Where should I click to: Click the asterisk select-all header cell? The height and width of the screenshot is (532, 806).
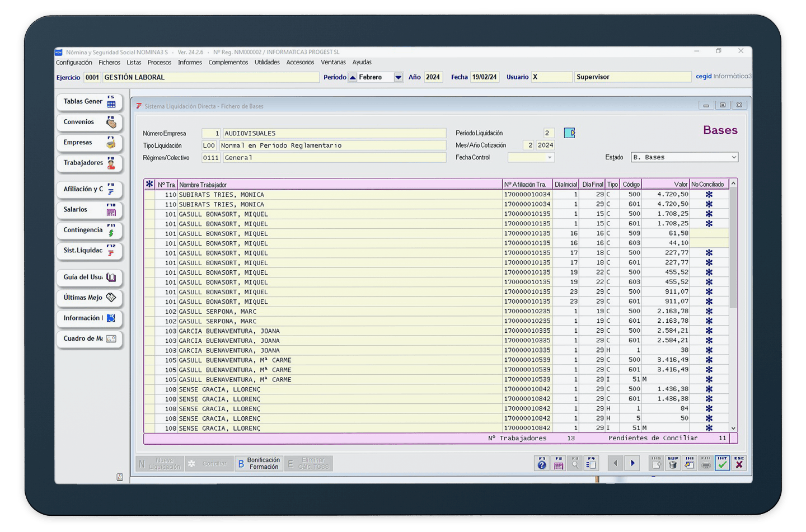point(149,184)
